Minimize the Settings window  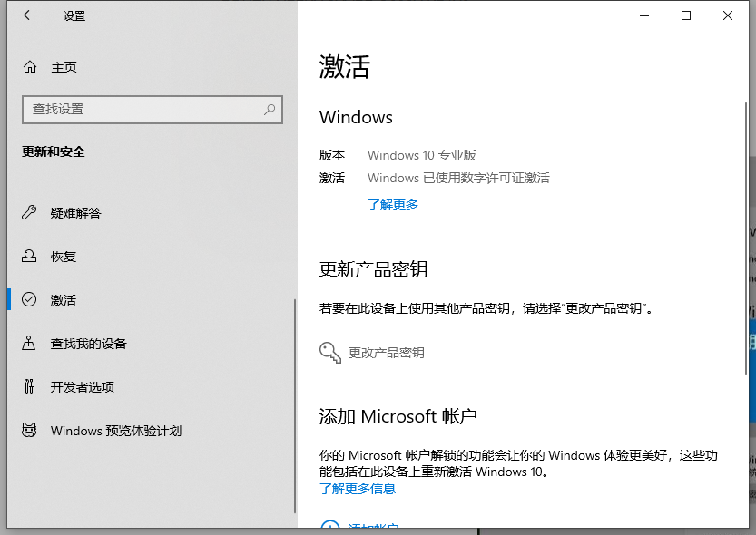click(x=644, y=15)
